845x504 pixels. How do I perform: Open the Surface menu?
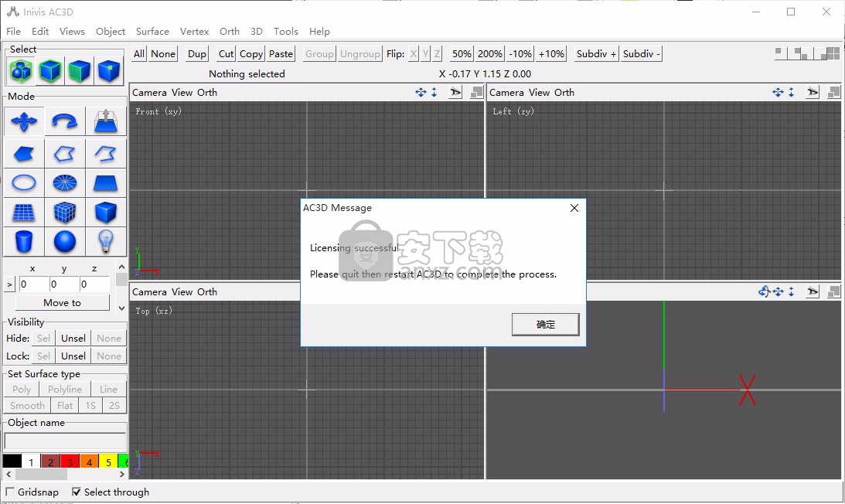coord(152,31)
